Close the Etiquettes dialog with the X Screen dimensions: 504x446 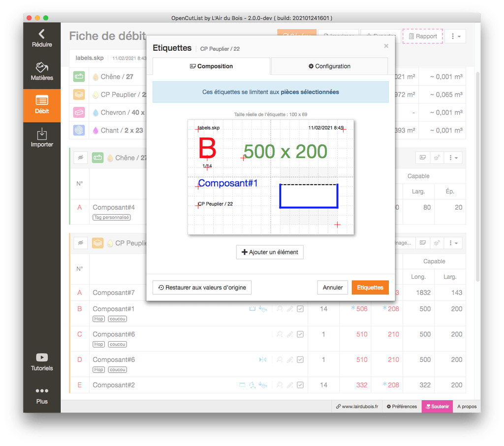(386, 46)
